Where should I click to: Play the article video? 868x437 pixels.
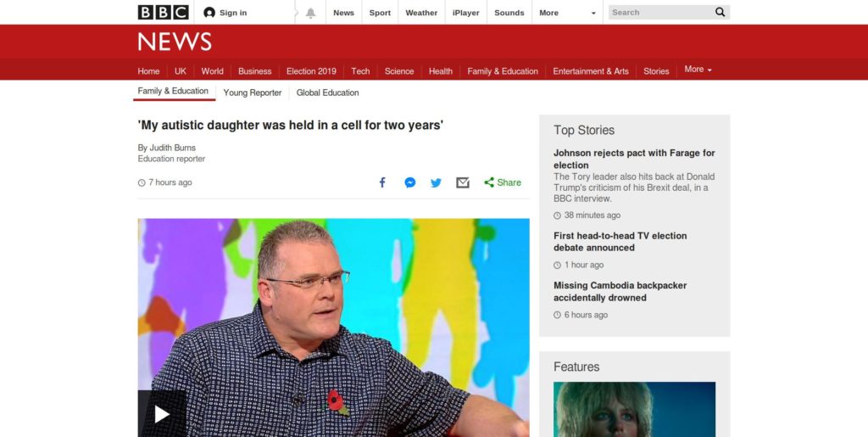[162, 414]
